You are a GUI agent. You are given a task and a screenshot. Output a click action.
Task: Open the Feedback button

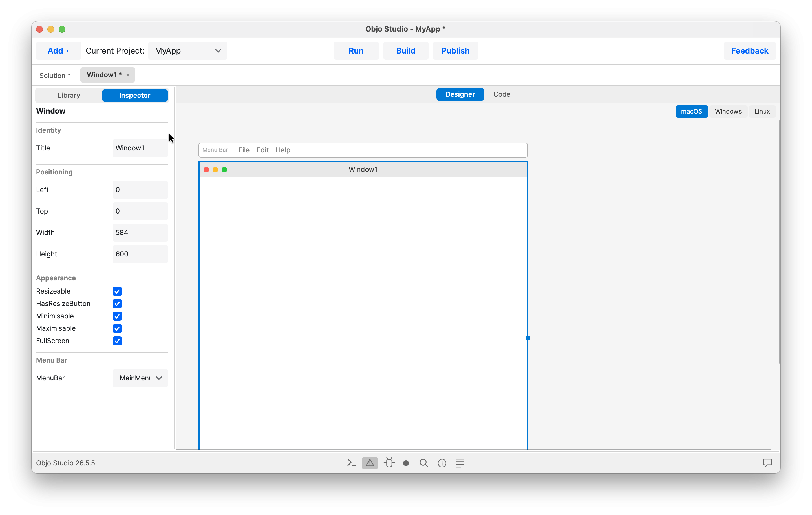(750, 51)
